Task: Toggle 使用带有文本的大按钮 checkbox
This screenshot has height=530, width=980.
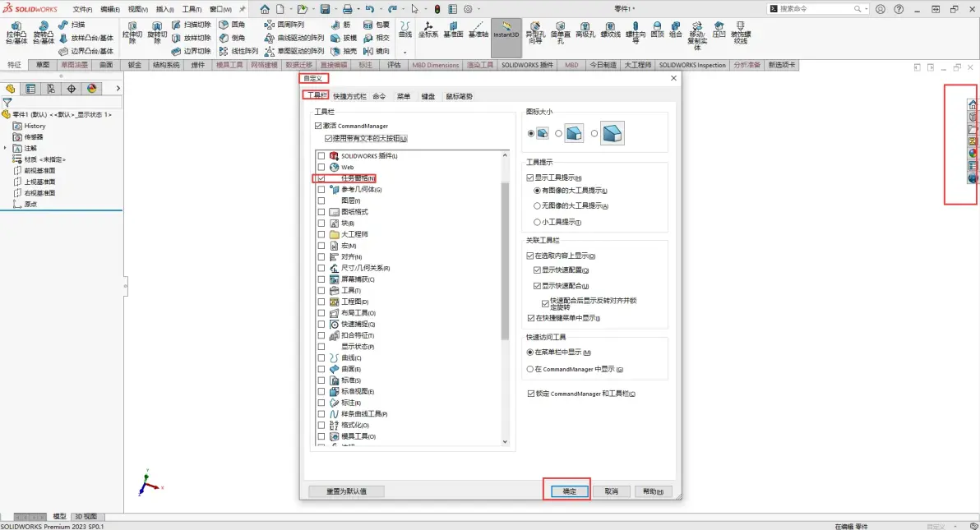Action: [328, 138]
